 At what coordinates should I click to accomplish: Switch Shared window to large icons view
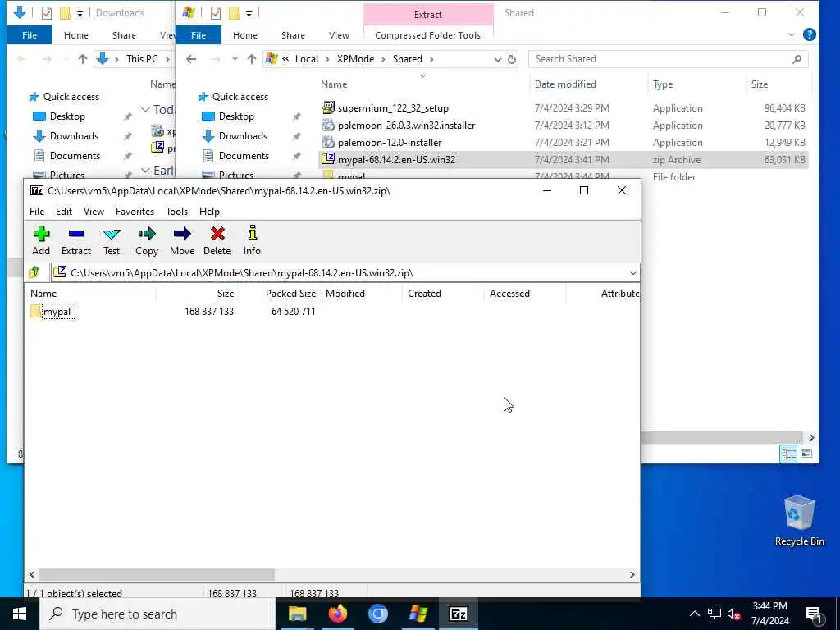pyautogui.click(x=806, y=454)
